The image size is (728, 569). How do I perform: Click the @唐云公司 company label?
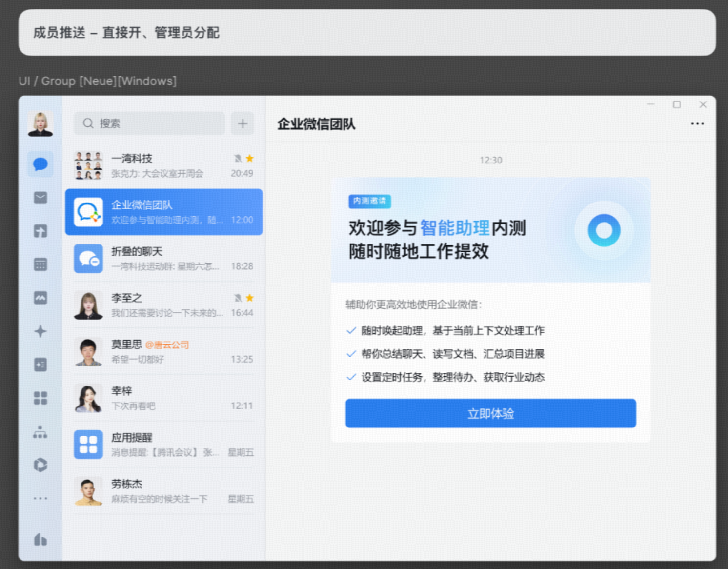pyautogui.click(x=167, y=345)
